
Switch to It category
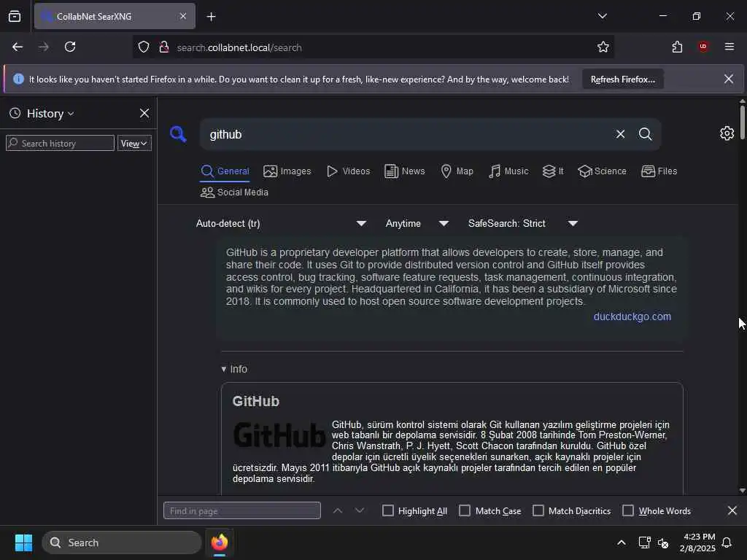tap(553, 171)
